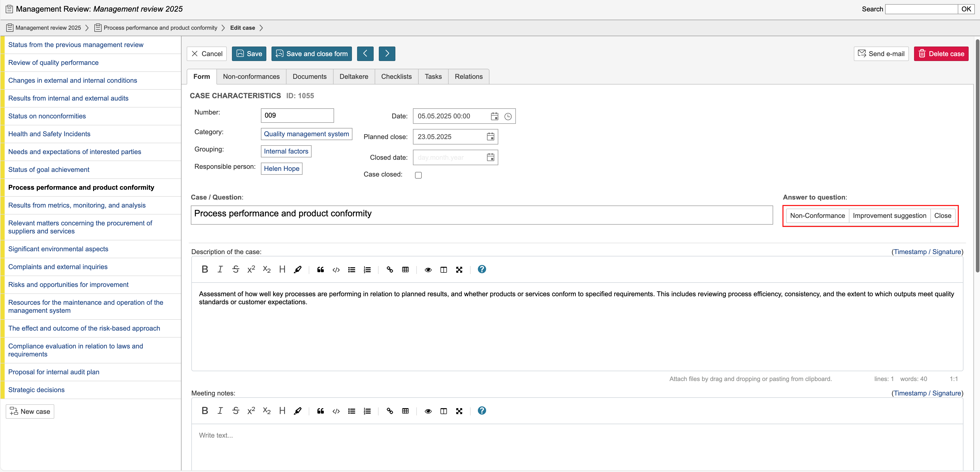Open fullscreen mode in description editor
980x472 pixels.
pyautogui.click(x=459, y=270)
